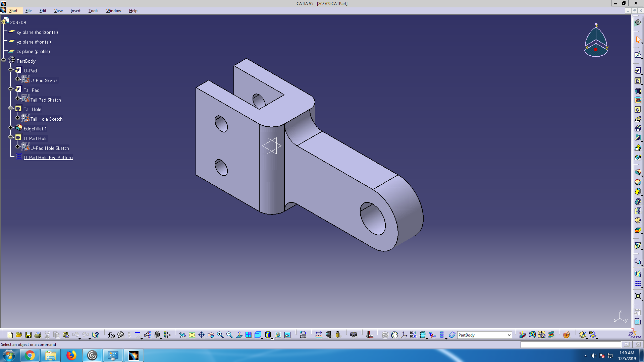Open the PartBody combo box dropdown
The width and height of the screenshot is (644, 362).
click(509, 335)
